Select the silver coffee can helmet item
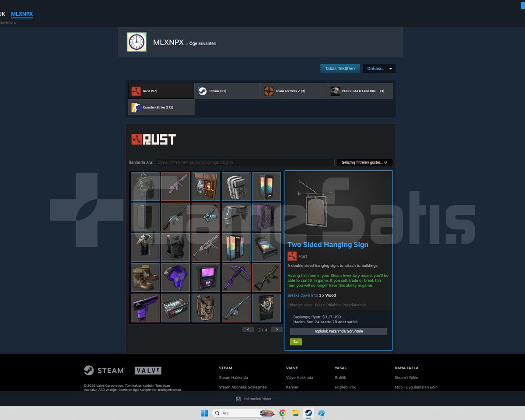 point(236,187)
